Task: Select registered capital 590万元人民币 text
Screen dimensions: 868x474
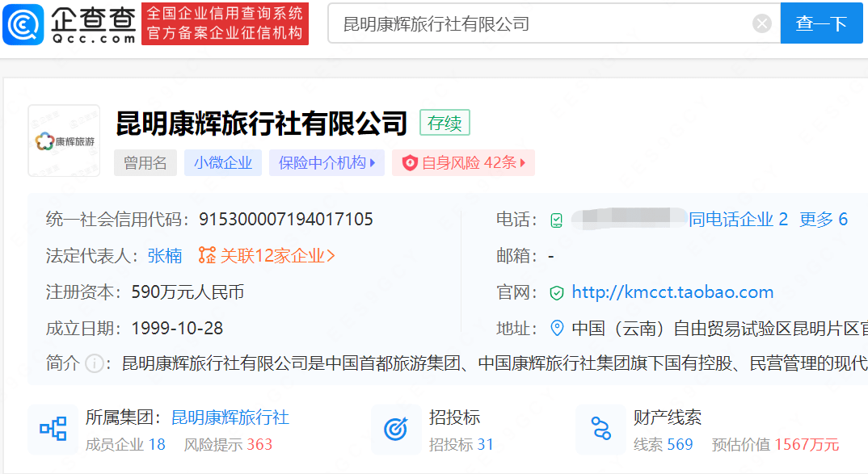Action: [188, 292]
